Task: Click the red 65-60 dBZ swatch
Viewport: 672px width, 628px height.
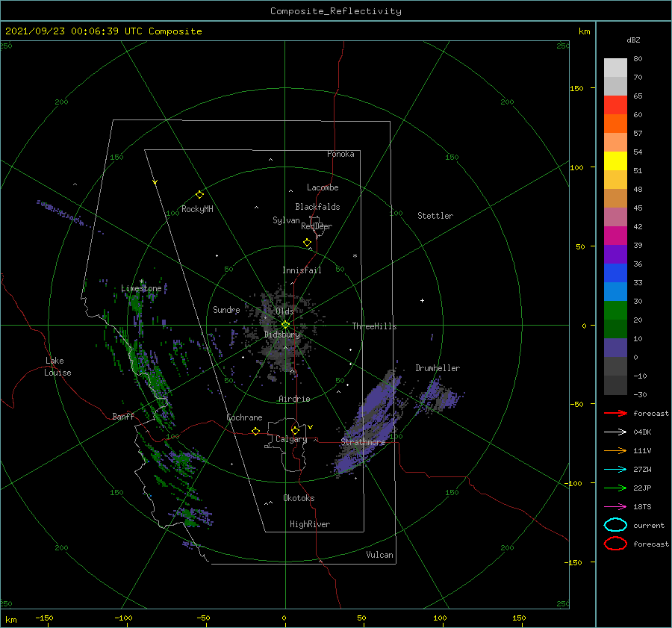Action: pyautogui.click(x=615, y=105)
